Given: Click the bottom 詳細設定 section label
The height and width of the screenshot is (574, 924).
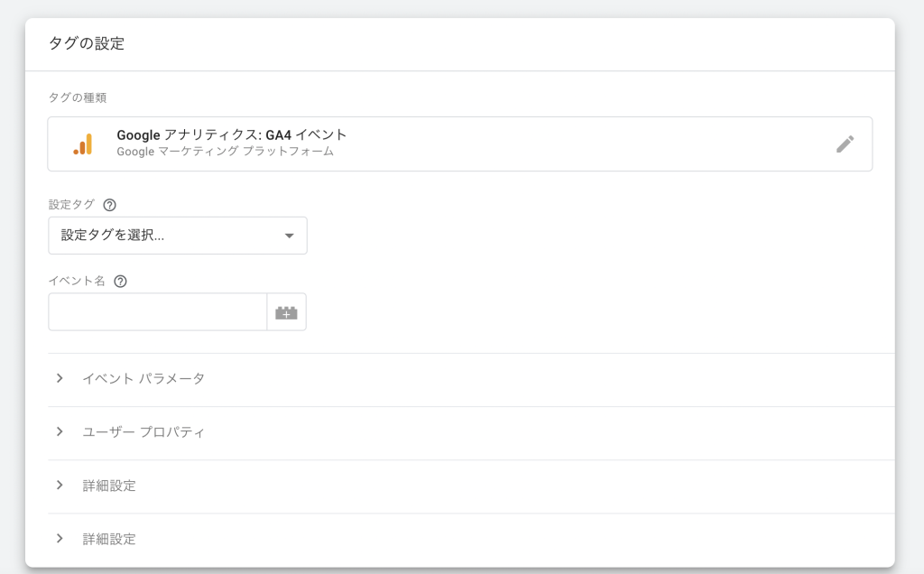Looking at the screenshot, I should pos(109,539).
